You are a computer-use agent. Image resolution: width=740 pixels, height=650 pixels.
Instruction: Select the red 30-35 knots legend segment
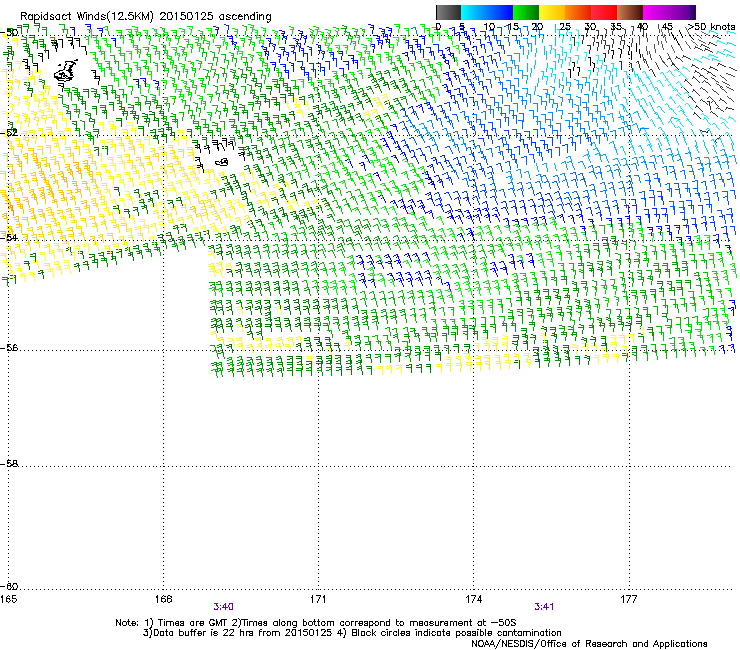coord(604,12)
